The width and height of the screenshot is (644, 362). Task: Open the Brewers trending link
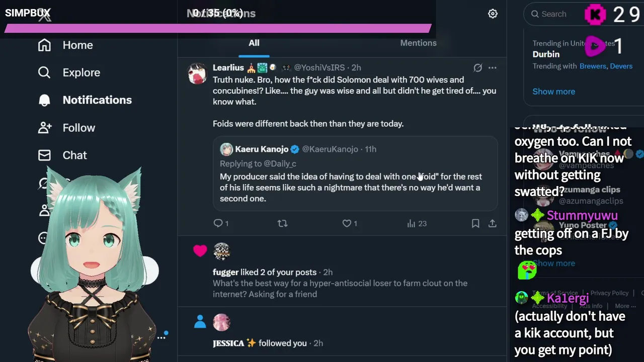tap(593, 66)
